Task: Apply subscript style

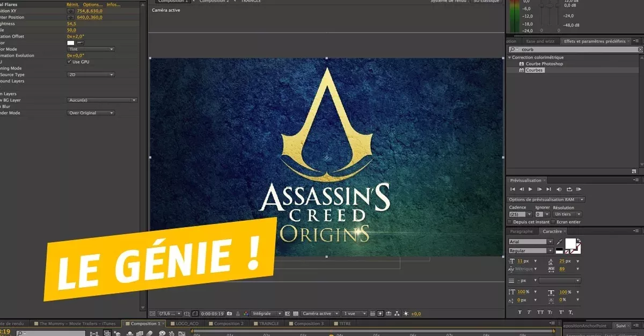Action: (x=570, y=312)
